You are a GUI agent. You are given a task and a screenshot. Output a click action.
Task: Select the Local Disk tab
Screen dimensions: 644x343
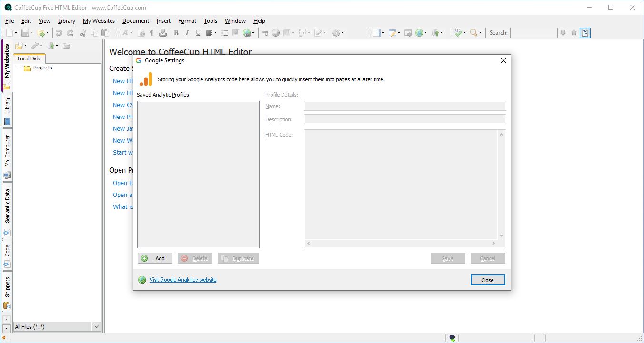[29, 59]
